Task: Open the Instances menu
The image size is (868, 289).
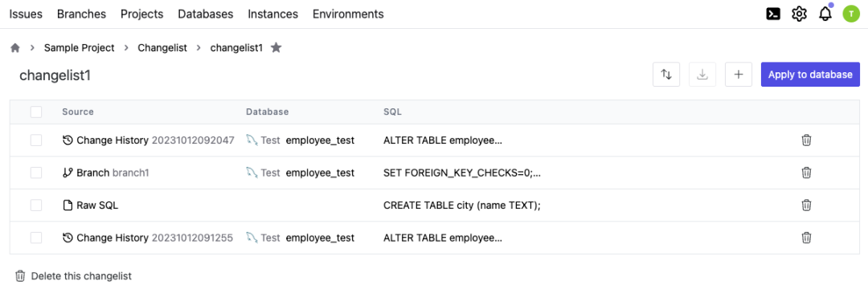Action: point(273,14)
